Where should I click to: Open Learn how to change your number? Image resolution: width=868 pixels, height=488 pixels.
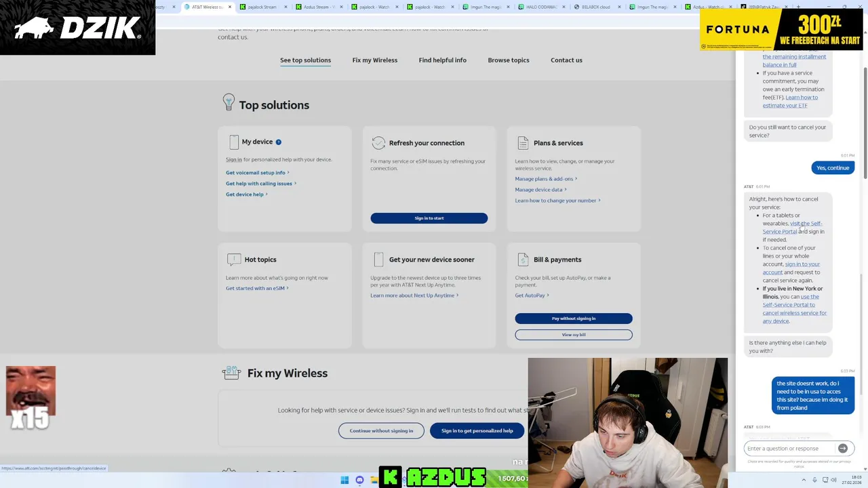click(557, 201)
